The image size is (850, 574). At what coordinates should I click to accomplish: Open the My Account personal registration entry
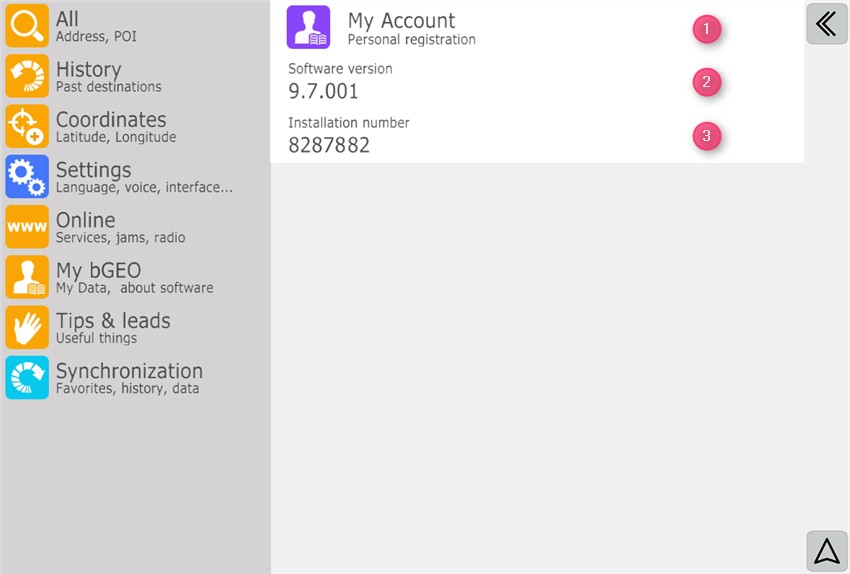click(411, 28)
